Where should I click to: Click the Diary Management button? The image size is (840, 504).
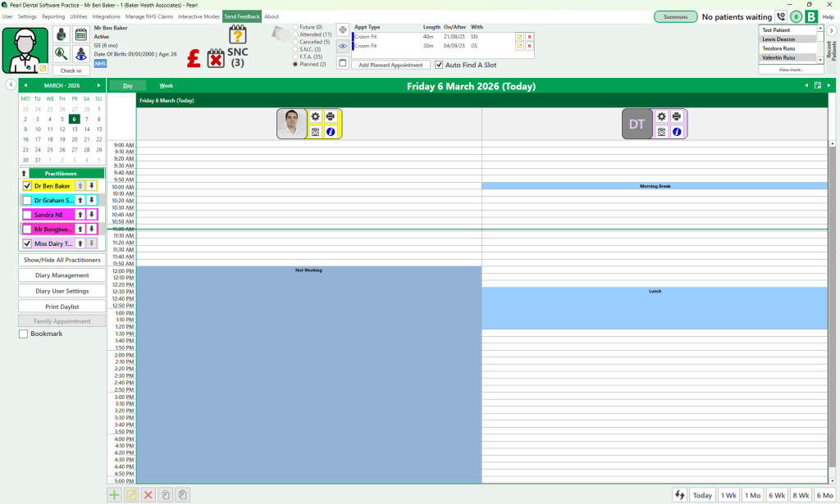pyautogui.click(x=62, y=275)
